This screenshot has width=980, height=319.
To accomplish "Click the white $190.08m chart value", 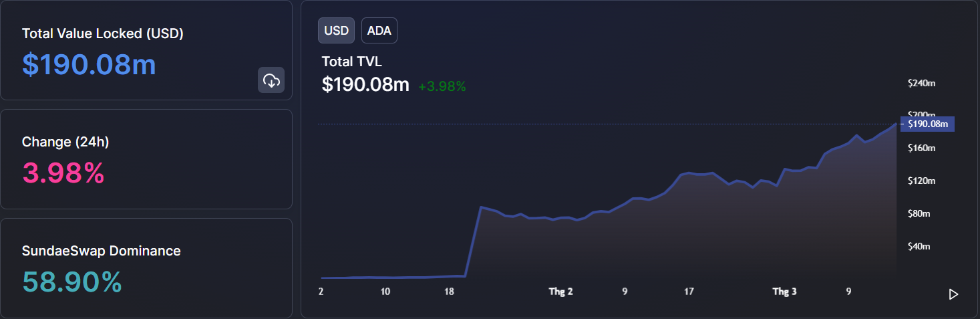I will point(365,85).
